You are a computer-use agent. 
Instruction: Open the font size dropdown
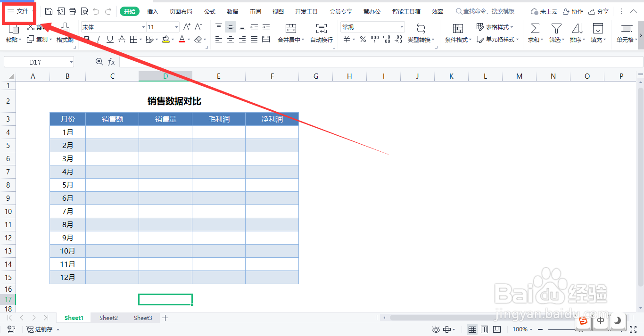click(x=176, y=27)
